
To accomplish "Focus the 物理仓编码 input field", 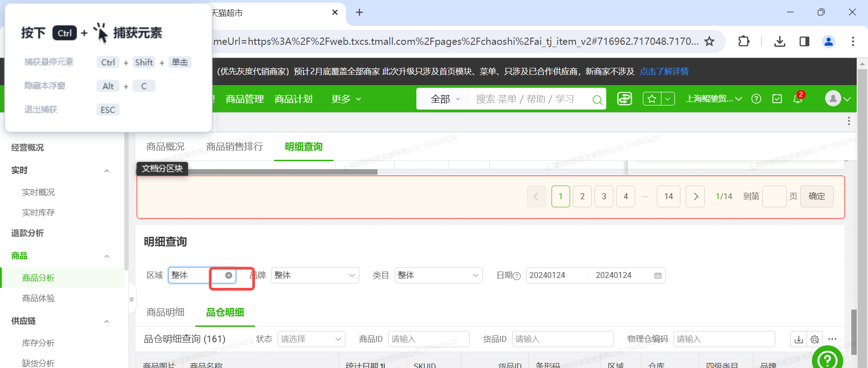I will coord(724,339).
